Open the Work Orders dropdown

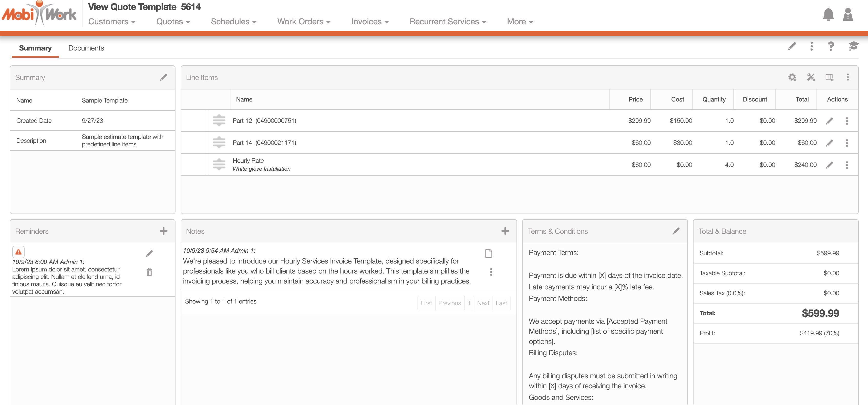point(304,22)
